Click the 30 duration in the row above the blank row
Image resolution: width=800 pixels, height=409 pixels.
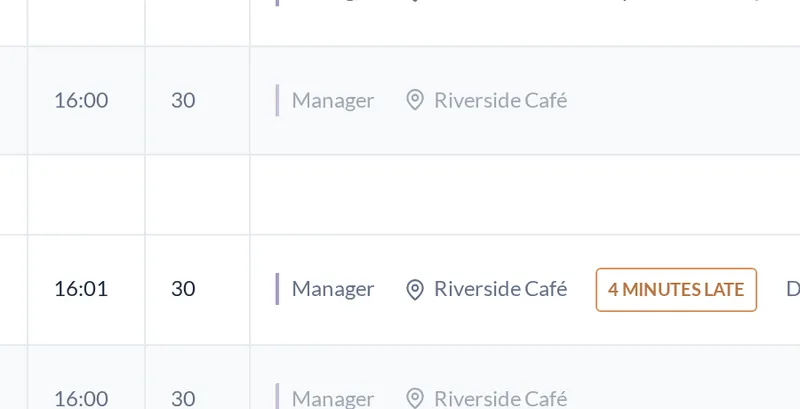point(183,100)
